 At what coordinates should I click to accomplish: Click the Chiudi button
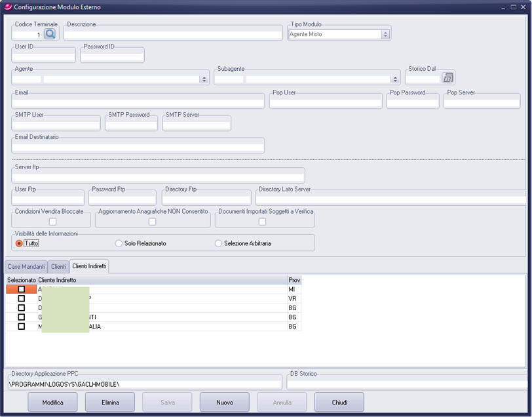tap(339, 402)
